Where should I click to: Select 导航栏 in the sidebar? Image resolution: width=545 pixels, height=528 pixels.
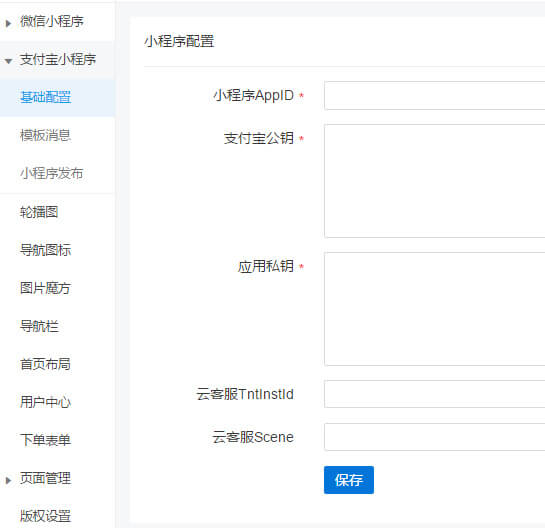(x=39, y=326)
